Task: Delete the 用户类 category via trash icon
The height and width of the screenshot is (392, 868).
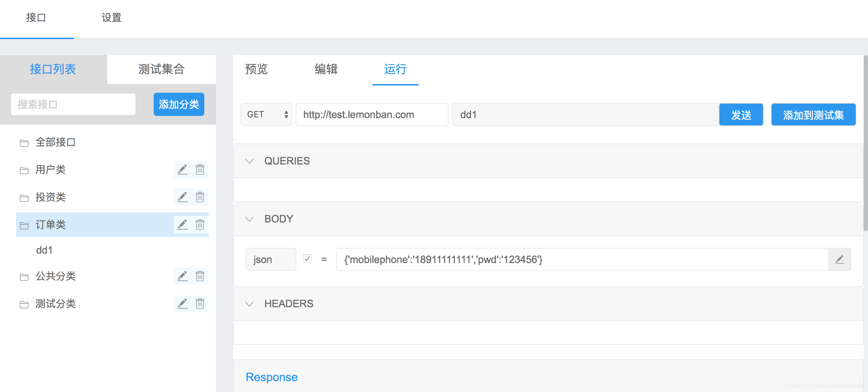Action: pyautogui.click(x=200, y=170)
